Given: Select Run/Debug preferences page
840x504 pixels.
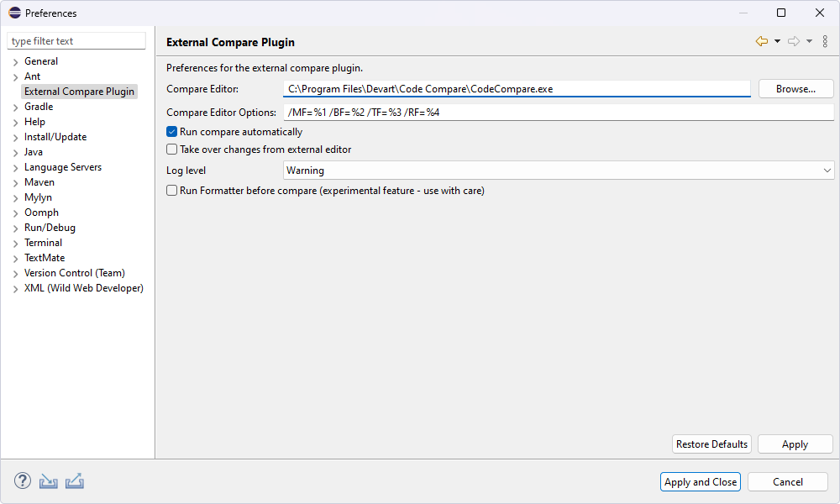Looking at the screenshot, I should click(50, 228).
